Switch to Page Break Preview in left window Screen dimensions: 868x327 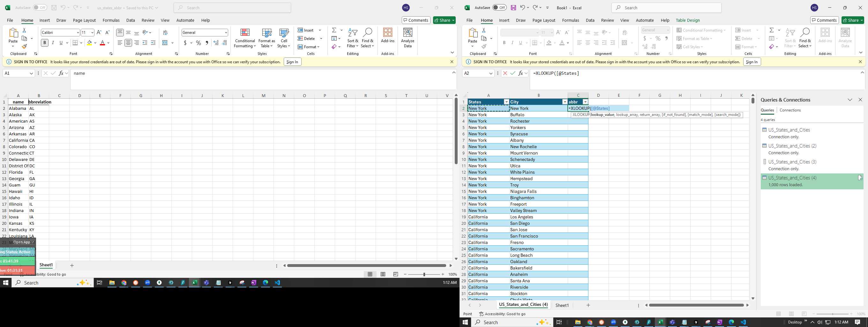(x=396, y=274)
